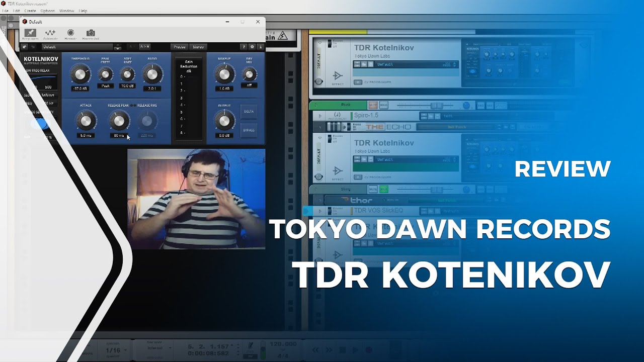The width and height of the screenshot is (644, 362).
Task: Click the transport stop button
Action: (342, 350)
